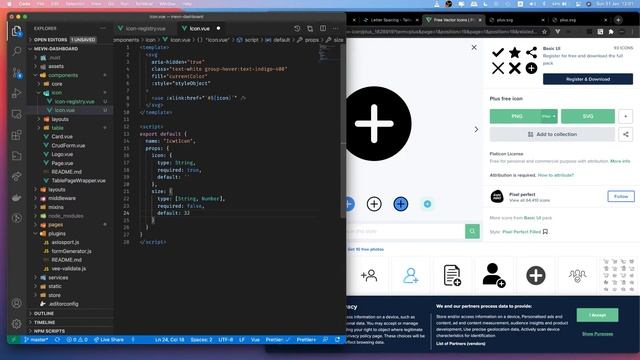Click the master branch indicator
Screen dimensions: 640x360
pyautogui.click(x=36, y=340)
